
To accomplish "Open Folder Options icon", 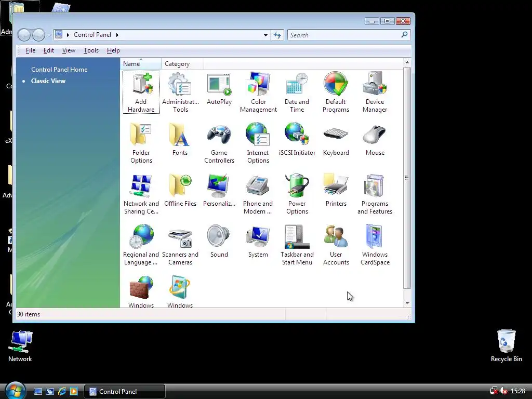I will [141, 143].
